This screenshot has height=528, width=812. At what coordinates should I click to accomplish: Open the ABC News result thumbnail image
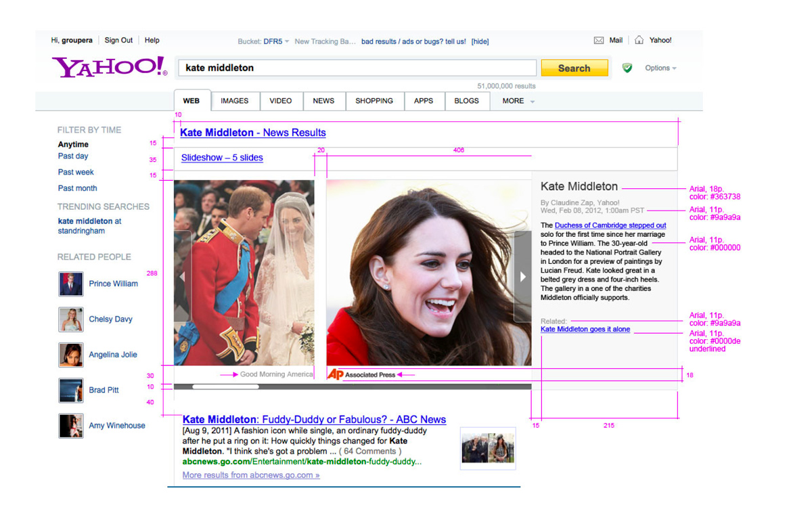coord(487,448)
